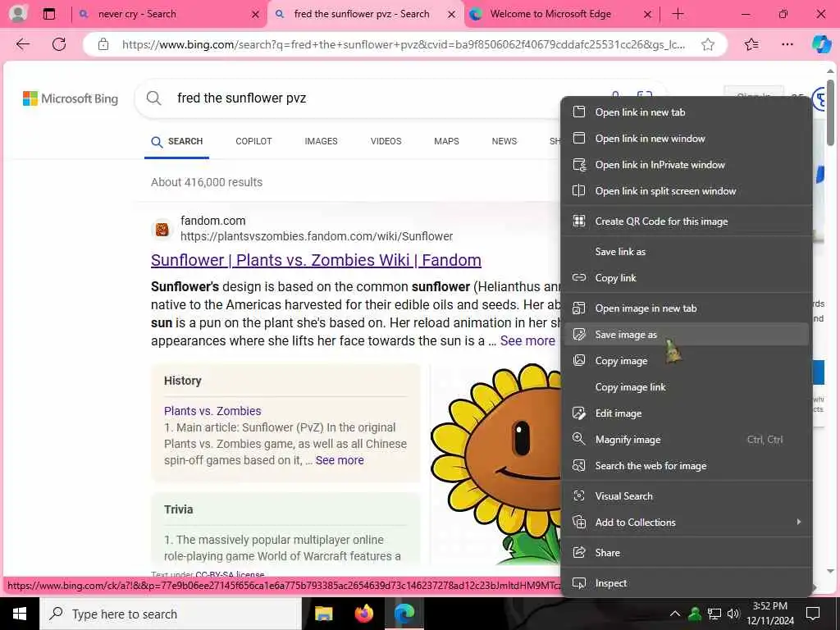840x630 pixels.
Task: Click the sunflower image thumbnail
Action: (495, 463)
